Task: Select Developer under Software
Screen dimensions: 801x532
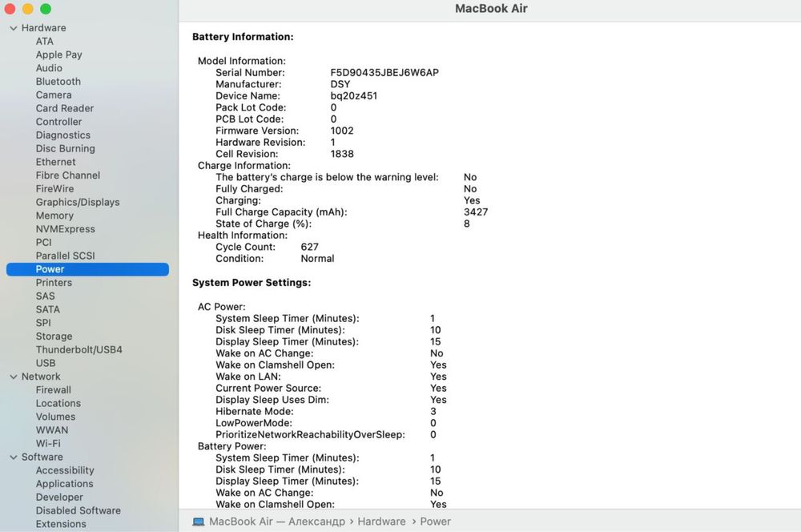Action: 59,498
